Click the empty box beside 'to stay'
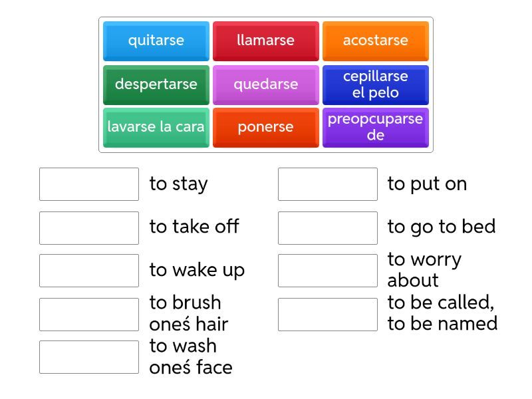 pos(89,184)
